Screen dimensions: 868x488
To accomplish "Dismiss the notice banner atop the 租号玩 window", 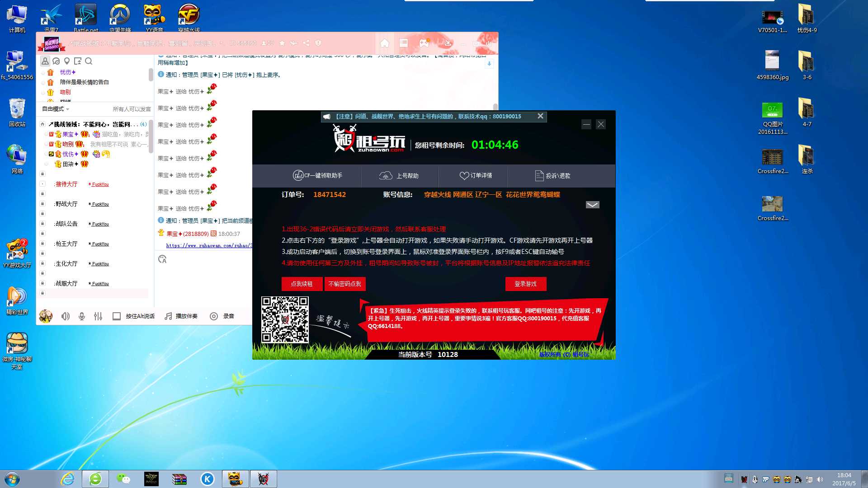I will point(540,116).
